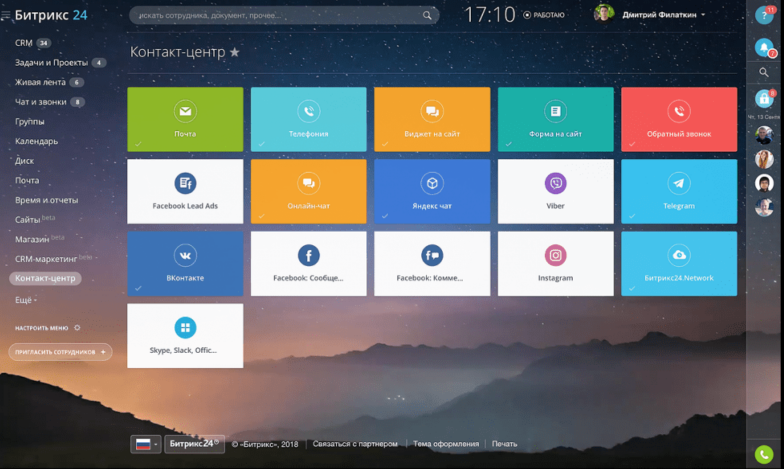Open the ВКонтакте channel tile
This screenshot has height=469, width=784.
click(x=185, y=264)
